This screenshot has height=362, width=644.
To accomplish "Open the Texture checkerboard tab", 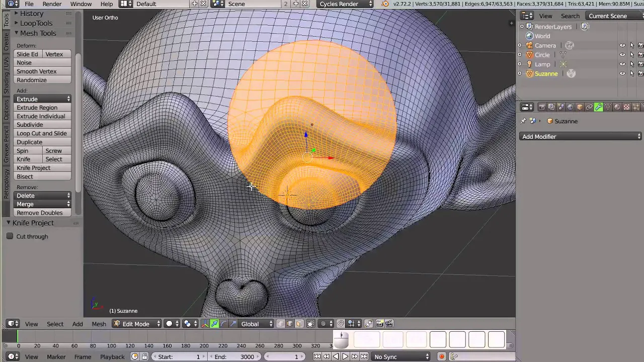I will 626,107.
